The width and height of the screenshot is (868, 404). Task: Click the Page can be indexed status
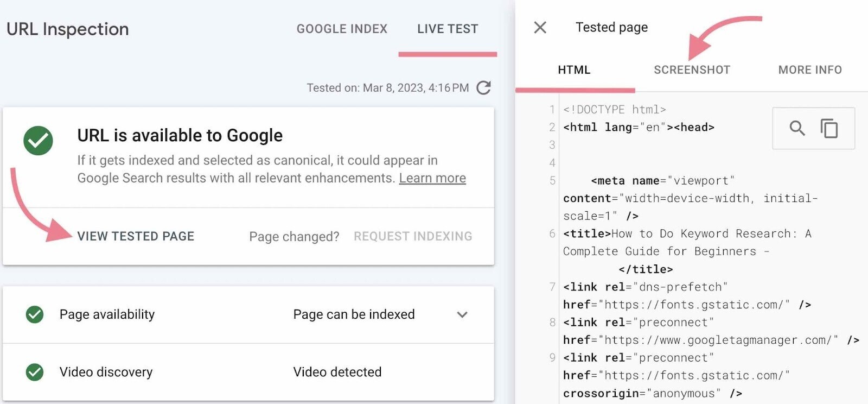[354, 314]
